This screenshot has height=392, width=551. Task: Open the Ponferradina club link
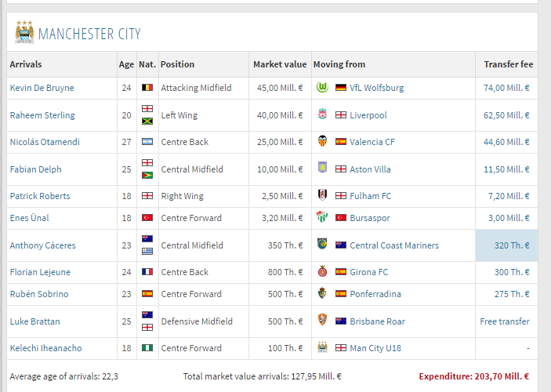point(375,294)
